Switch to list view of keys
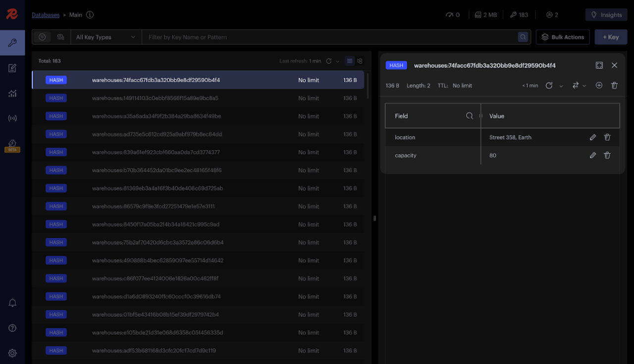Screen dimensions: 634x364 pos(350,61)
